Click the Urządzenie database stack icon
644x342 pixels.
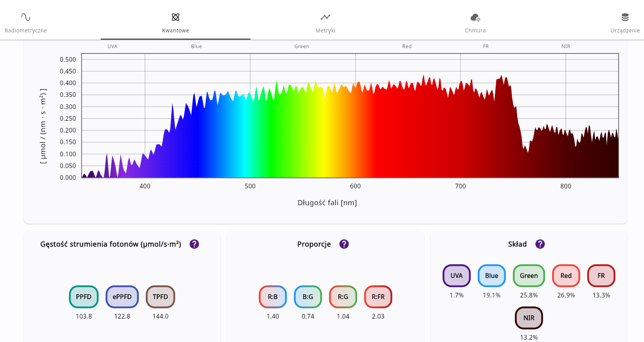(x=625, y=17)
